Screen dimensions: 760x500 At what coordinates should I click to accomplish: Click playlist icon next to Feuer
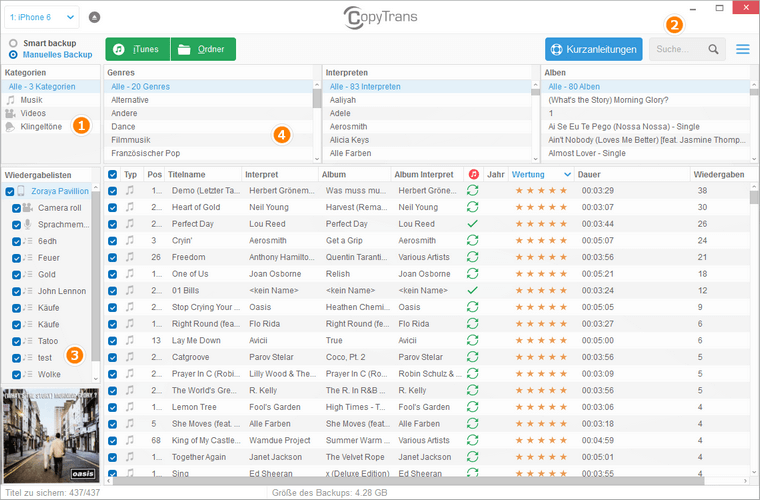(x=28, y=258)
